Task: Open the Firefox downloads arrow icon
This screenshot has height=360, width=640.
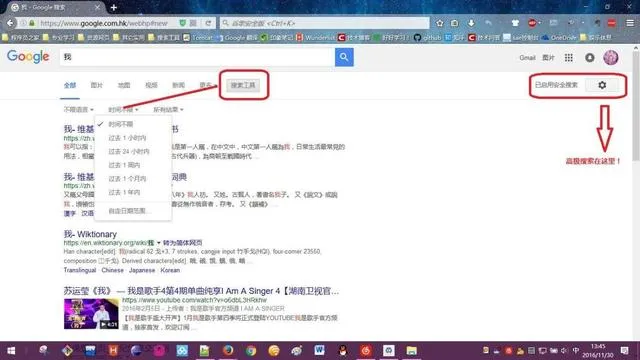Action: [x=471, y=23]
